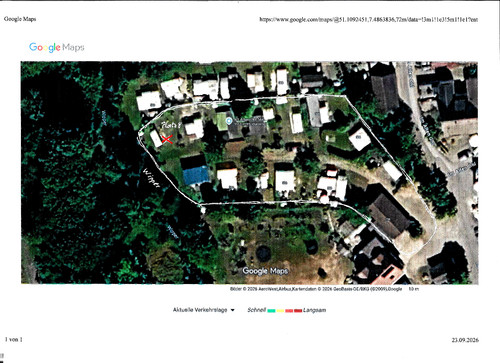500x363 pixels.
Task: Click the date '23.09.2026' in the footer
Action: tap(465, 340)
